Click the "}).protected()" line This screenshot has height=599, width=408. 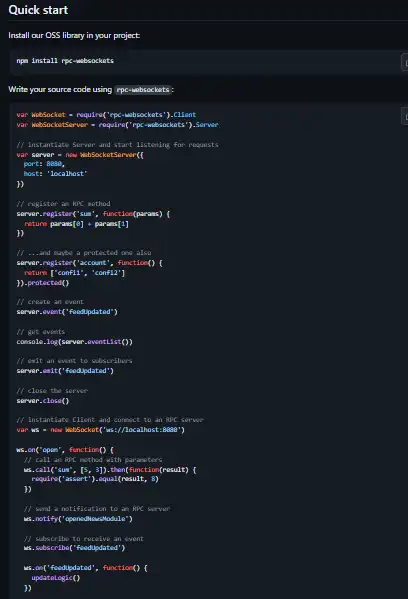(x=43, y=283)
